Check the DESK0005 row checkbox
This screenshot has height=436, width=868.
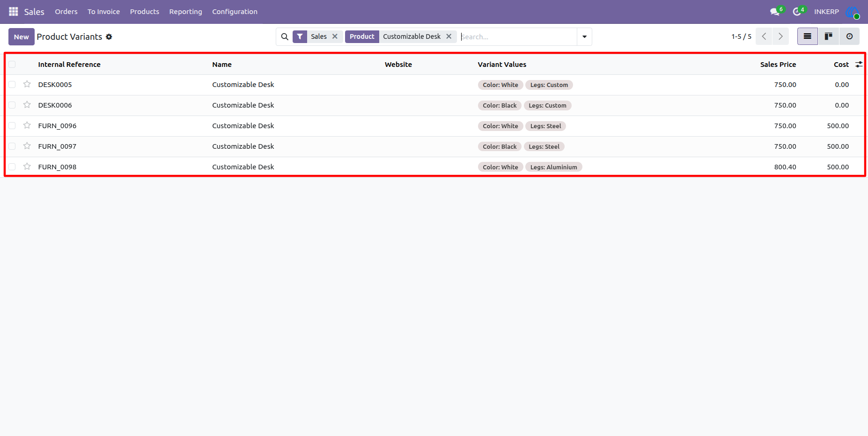click(12, 85)
